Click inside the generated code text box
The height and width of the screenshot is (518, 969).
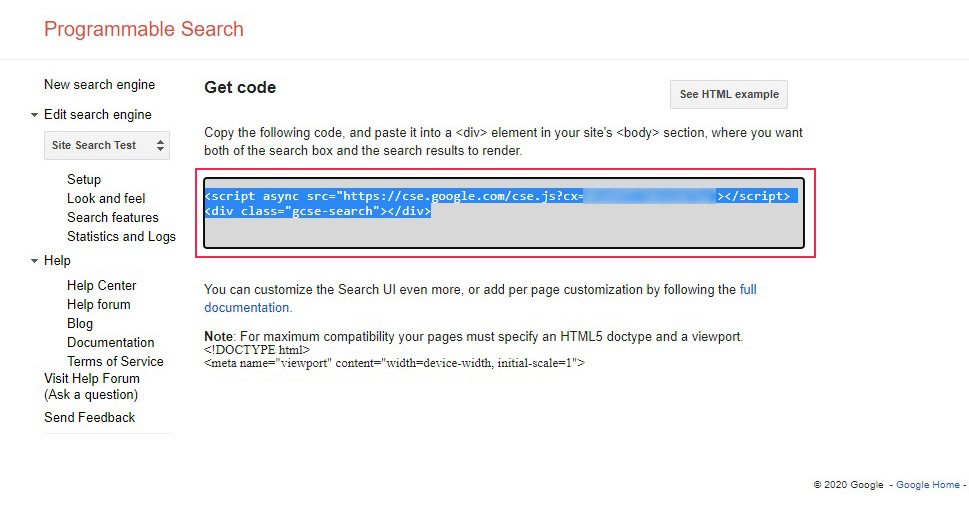[504, 213]
